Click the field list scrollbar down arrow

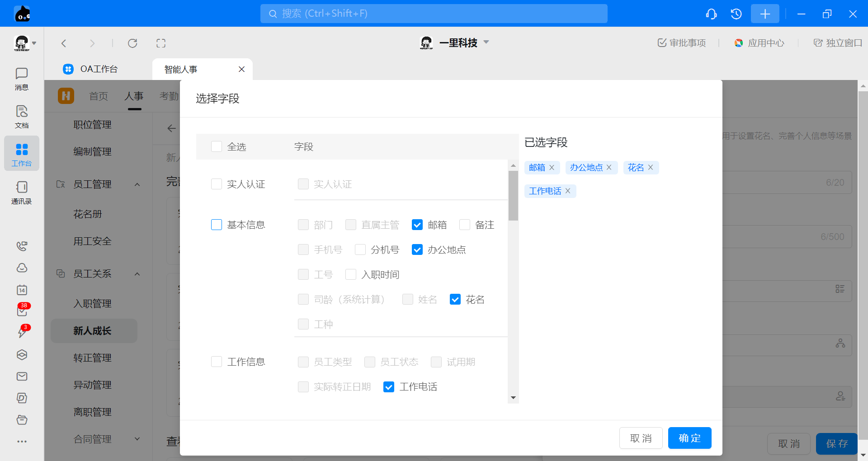click(513, 398)
